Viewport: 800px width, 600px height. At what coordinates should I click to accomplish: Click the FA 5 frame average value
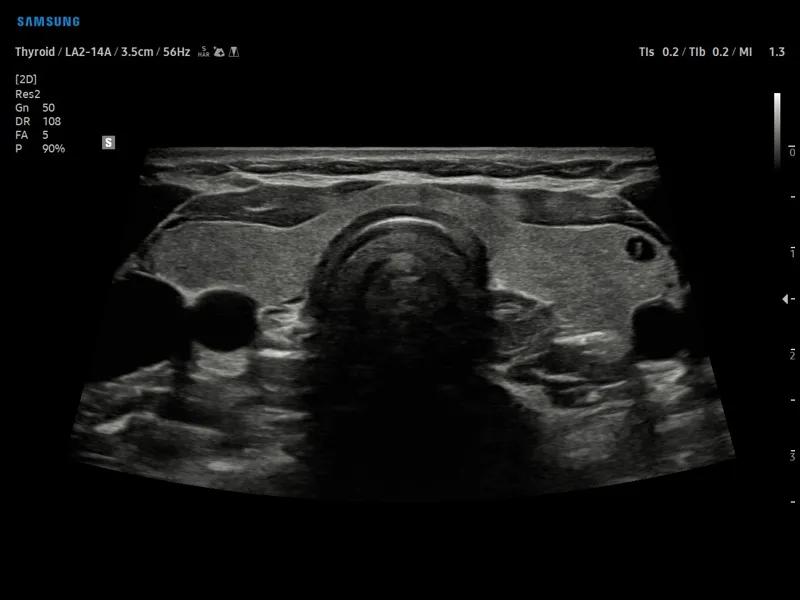point(32,135)
